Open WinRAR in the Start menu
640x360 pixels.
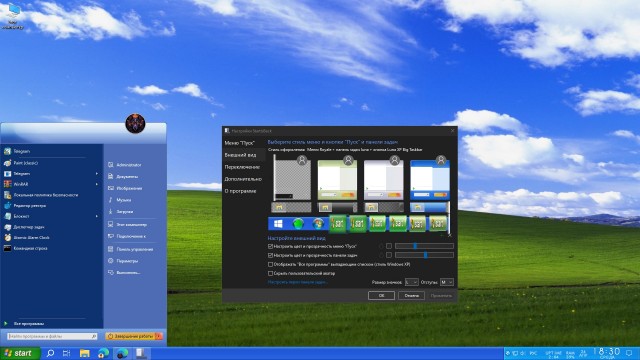[x=20, y=184]
